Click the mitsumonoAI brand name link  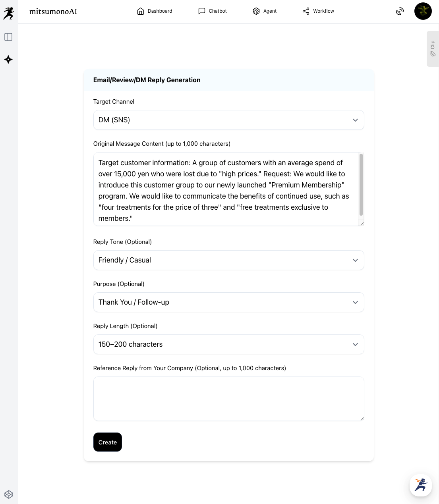pos(53,12)
